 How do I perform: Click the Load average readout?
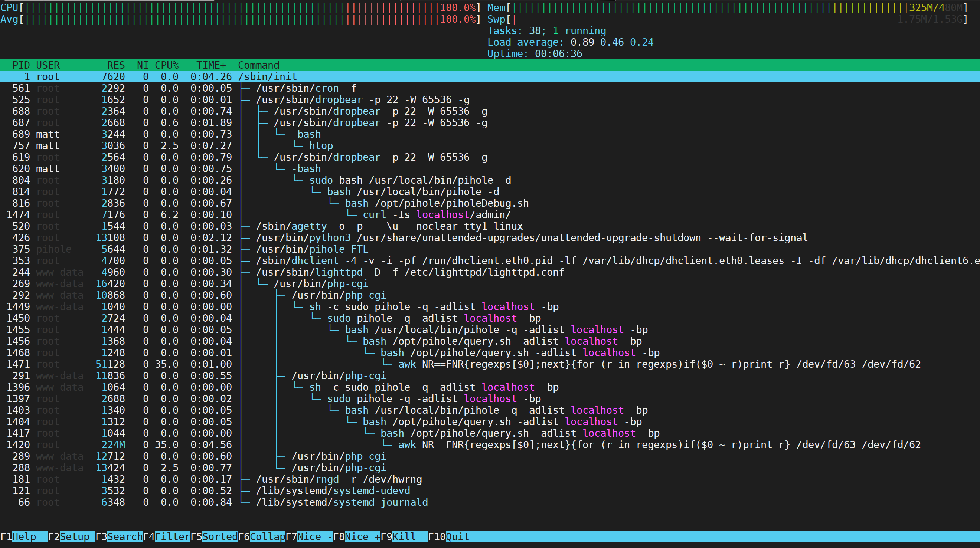point(570,42)
